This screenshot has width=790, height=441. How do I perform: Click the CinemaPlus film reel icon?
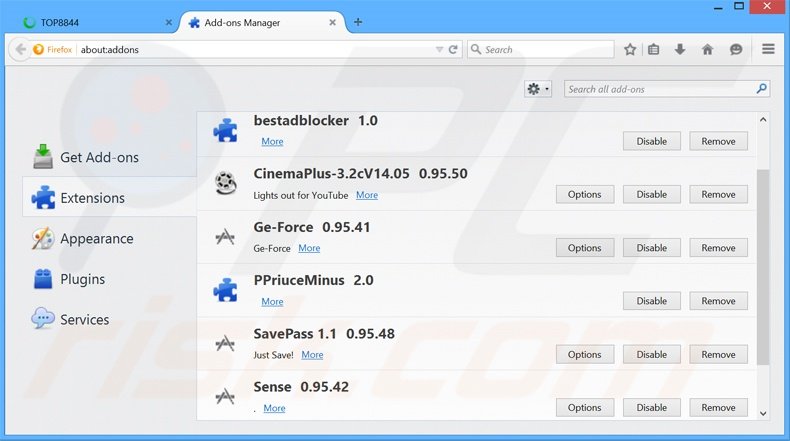225,183
